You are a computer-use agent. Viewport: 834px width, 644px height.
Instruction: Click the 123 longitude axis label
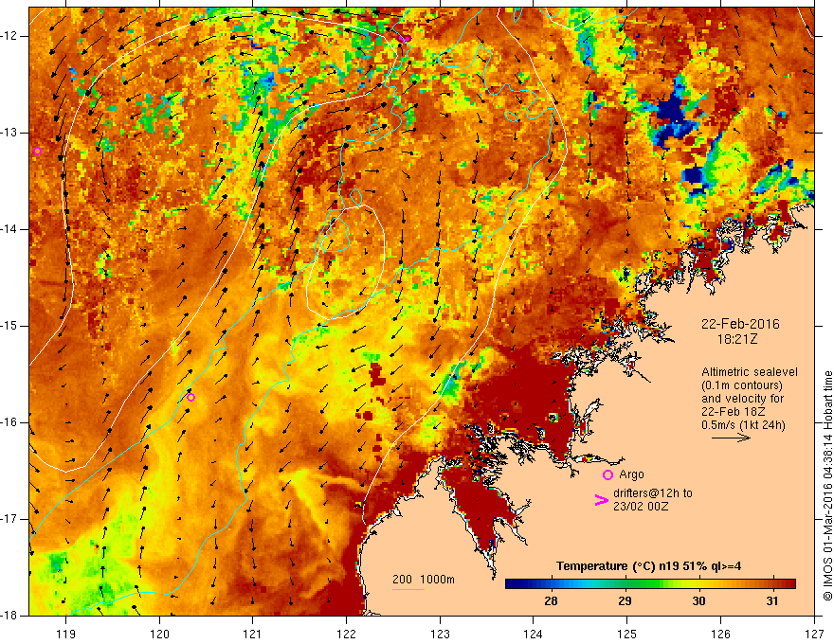440,634
